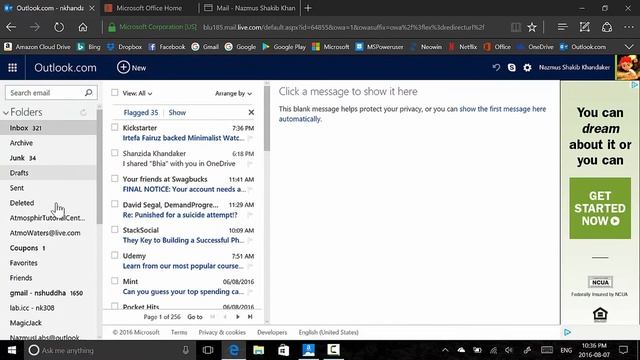
Task: Expand the favorites bar overflow chevron
Action: pyautogui.click(x=629, y=47)
